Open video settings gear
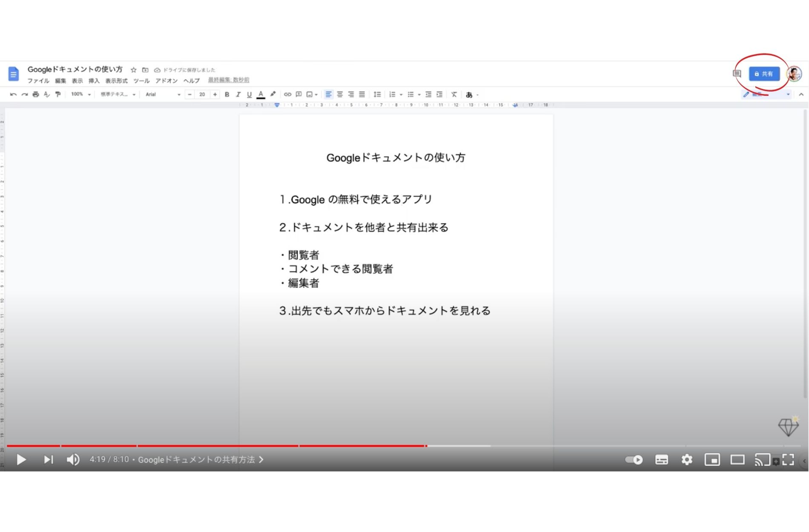Viewport: 809px width, 532px height. click(x=687, y=460)
